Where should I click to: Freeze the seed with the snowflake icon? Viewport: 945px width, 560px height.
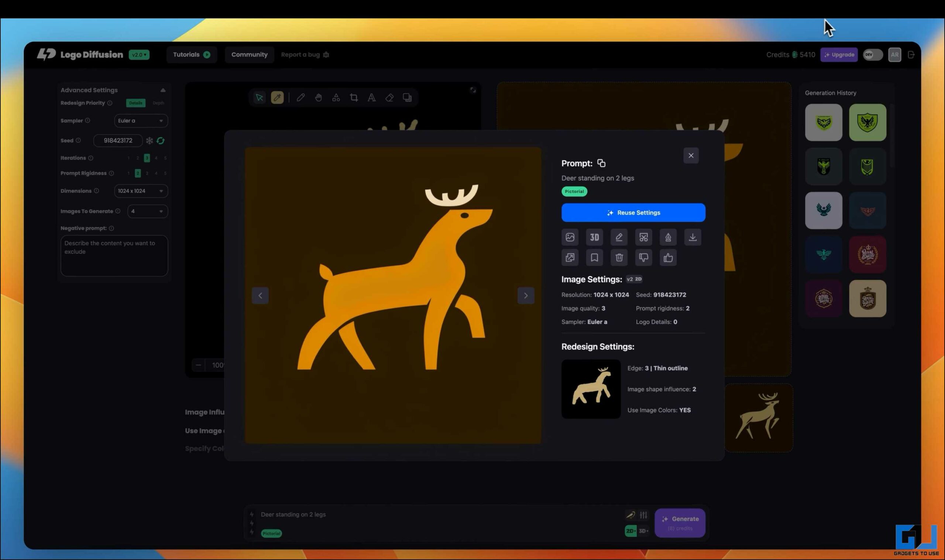(150, 140)
